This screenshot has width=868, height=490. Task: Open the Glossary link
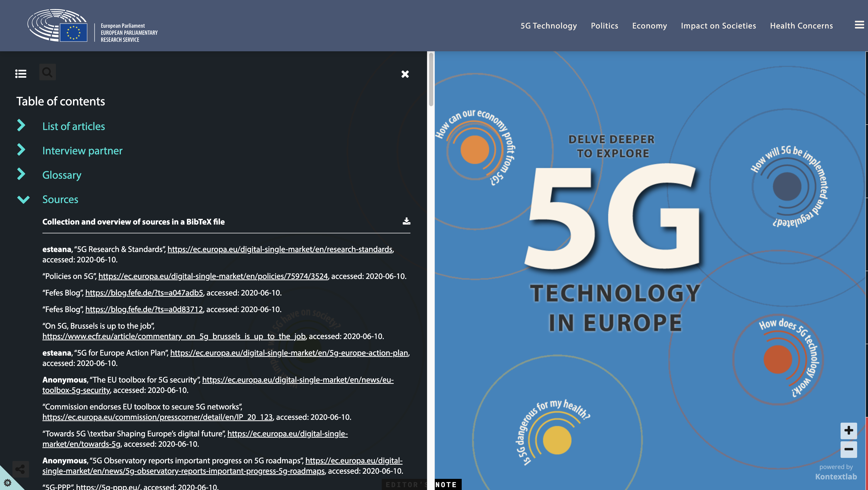62,175
